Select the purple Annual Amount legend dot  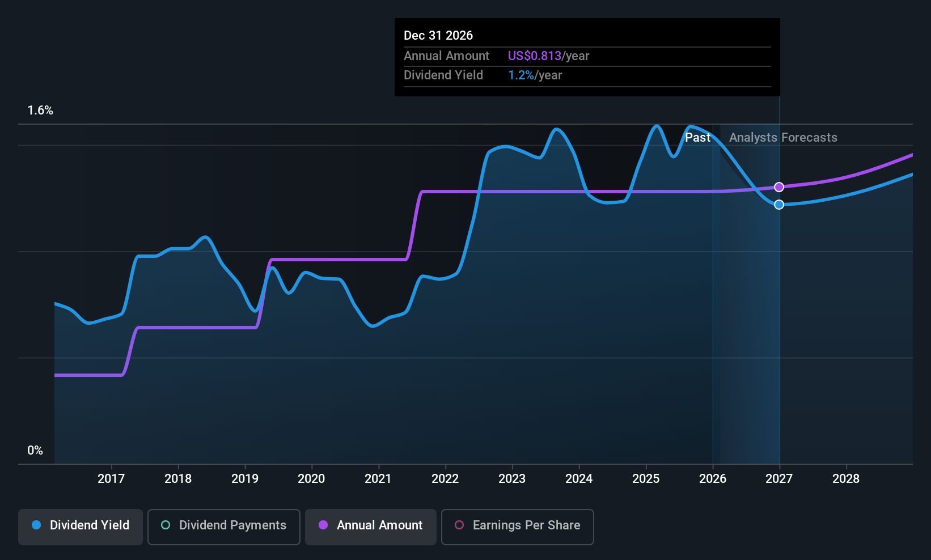pyautogui.click(x=323, y=525)
